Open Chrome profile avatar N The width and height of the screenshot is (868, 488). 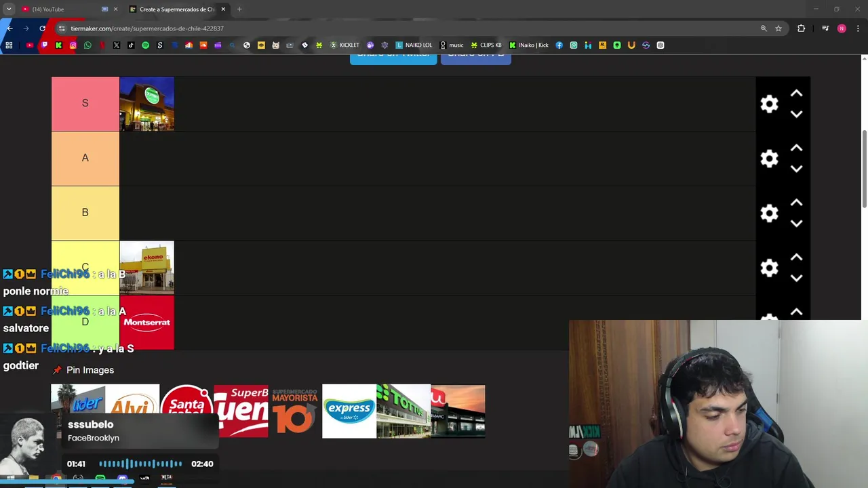(842, 28)
